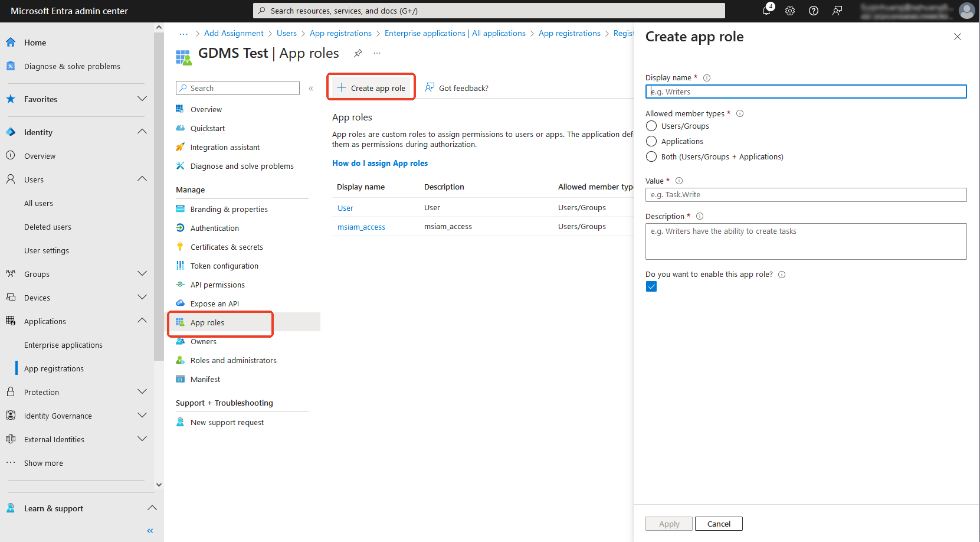
Task: Expand the Favorites section
Action: click(x=142, y=99)
